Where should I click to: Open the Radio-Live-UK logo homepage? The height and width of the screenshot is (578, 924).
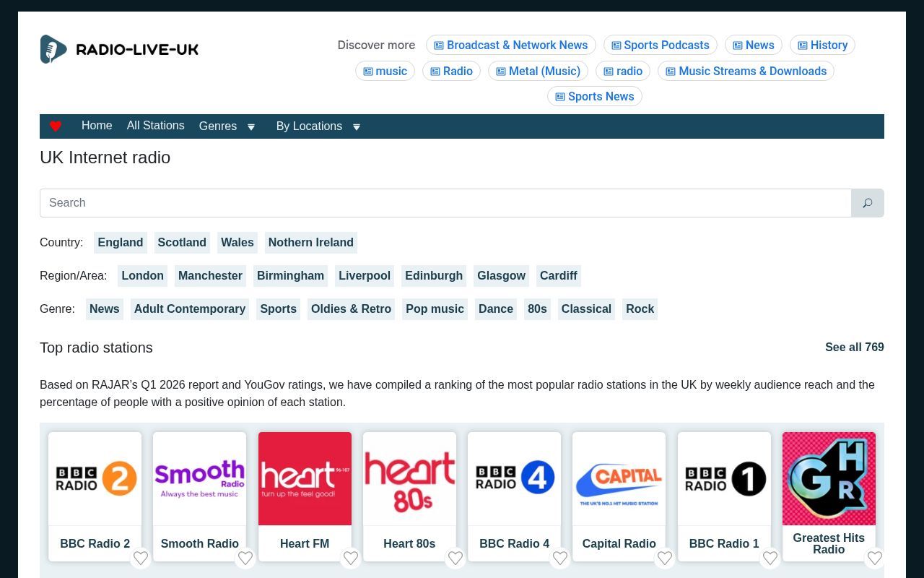coord(119,49)
